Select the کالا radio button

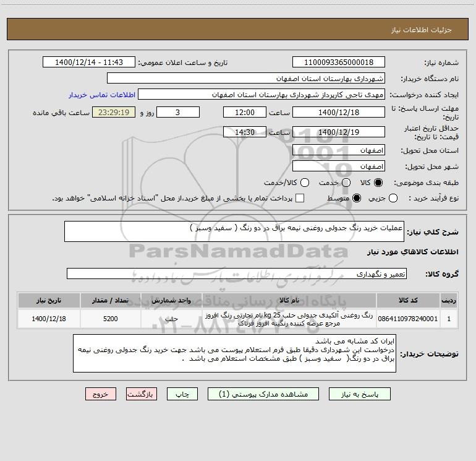click(378, 183)
